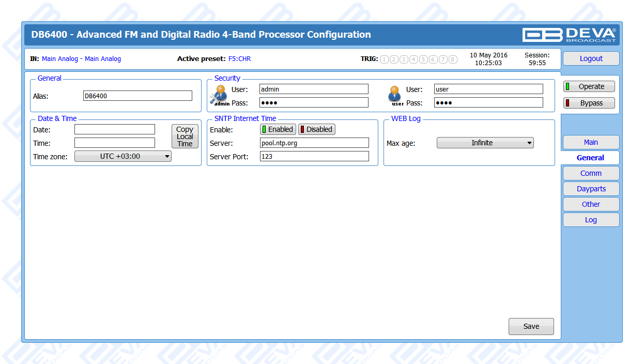The height and width of the screenshot is (364, 644).
Task: Click the DEVA Broadcast logo
Action: [569, 35]
